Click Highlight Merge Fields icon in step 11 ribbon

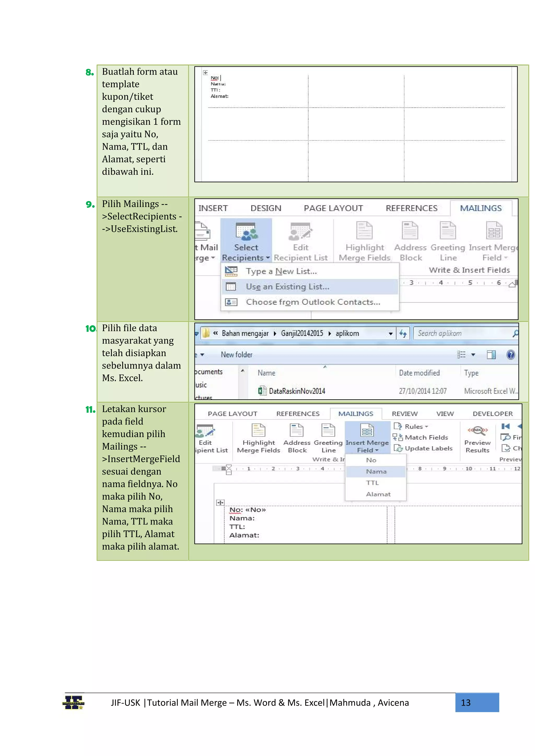click(258, 430)
